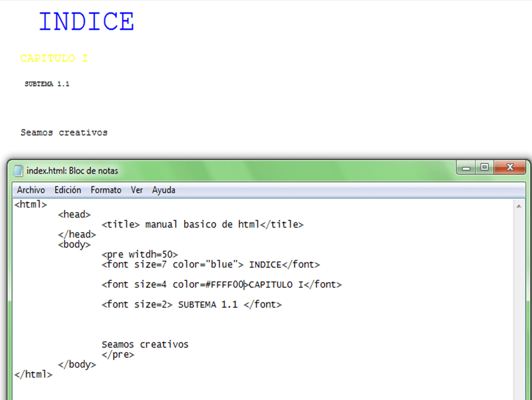Click the 'pre witdh=50' code line

(140, 255)
